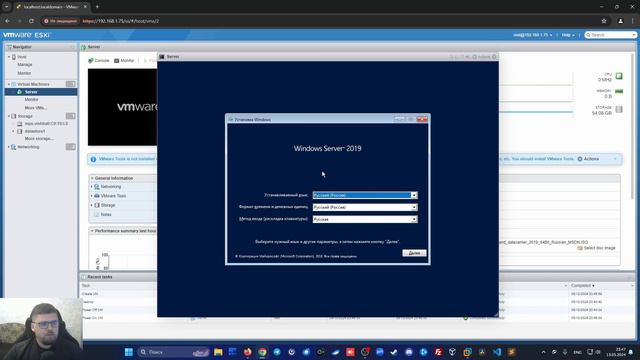Open File Explorer from the taskbar
Image resolution: width=640 pixels, height=360 pixels.
pos(218,352)
